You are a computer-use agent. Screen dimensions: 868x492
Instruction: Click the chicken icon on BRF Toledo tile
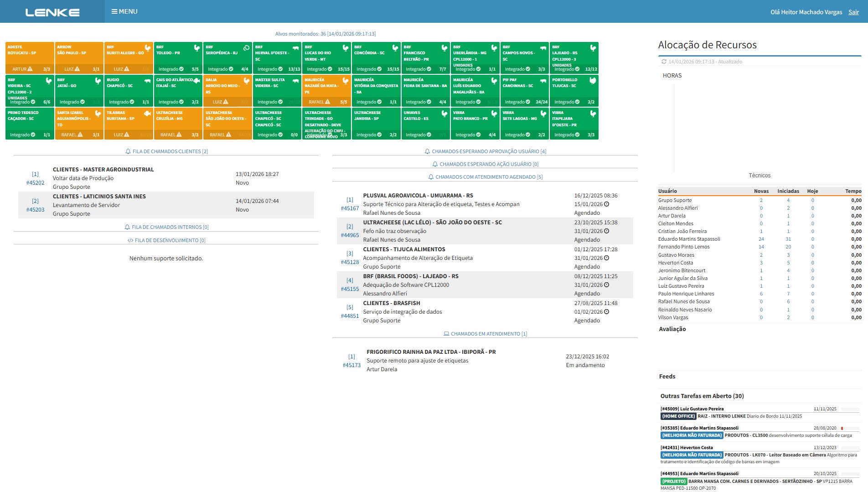(197, 48)
